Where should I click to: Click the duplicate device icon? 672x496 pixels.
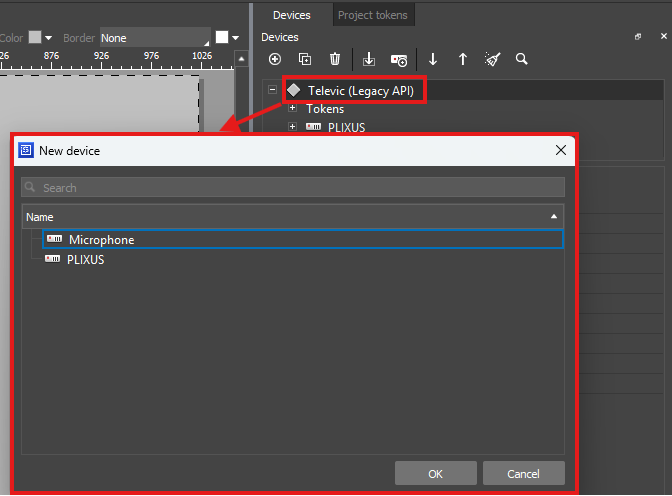click(305, 60)
